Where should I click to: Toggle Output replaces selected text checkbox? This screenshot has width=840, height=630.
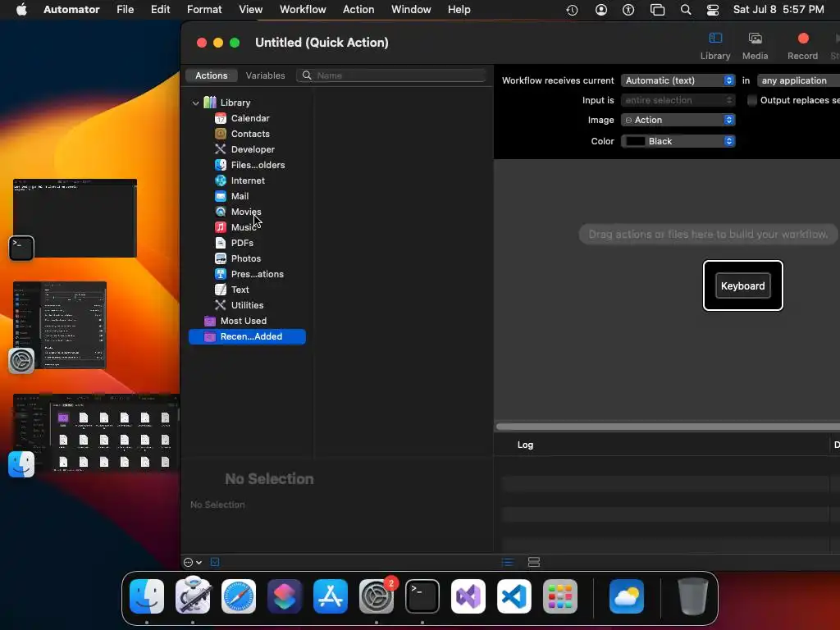(752, 100)
